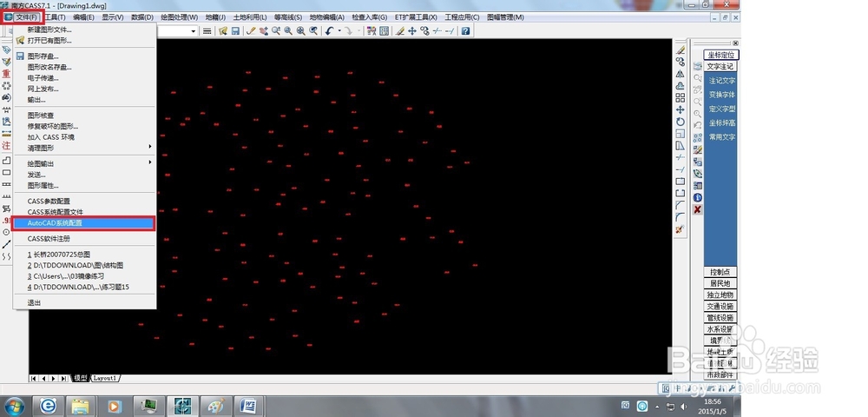Close the side panel with its X button
This screenshot has width=868, height=417.
(x=735, y=43)
